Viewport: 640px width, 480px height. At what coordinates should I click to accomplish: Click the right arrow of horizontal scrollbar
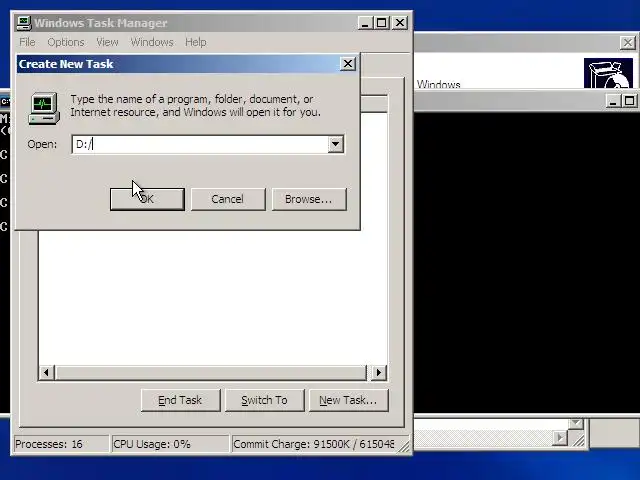point(379,372)
